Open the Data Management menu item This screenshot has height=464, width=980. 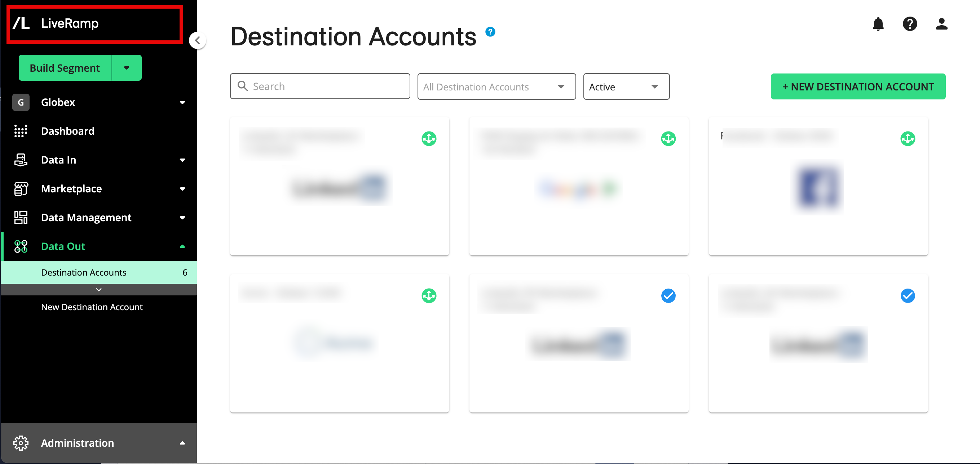point(86,218)
